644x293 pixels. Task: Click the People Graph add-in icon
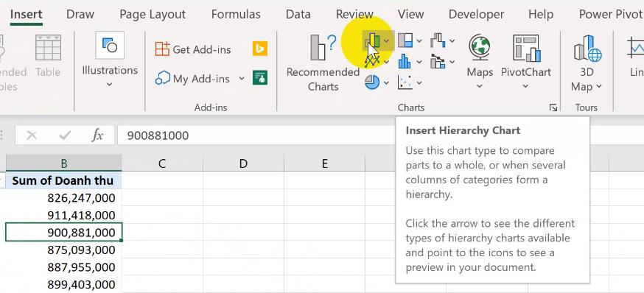click(260, 77)
